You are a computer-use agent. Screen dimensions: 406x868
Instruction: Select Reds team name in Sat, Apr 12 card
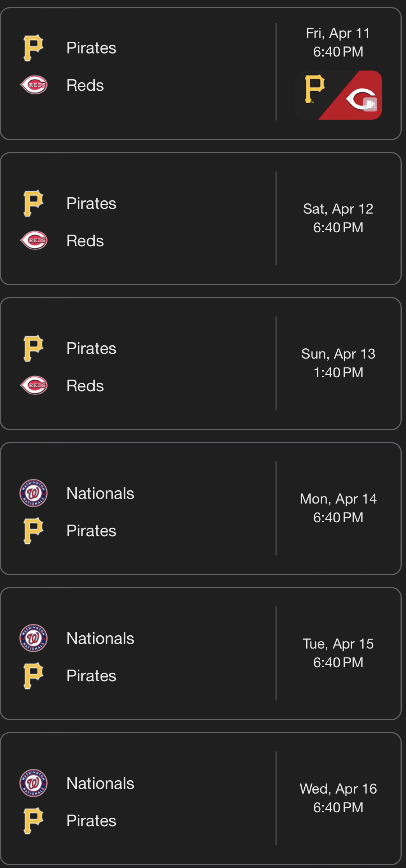coord(85,241)
